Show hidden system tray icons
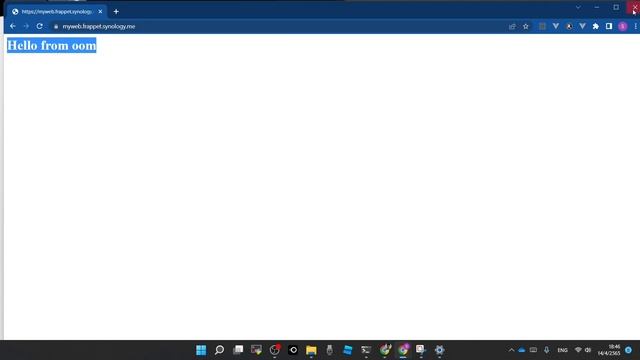This screenshot has height=360, width=640. 511,350
